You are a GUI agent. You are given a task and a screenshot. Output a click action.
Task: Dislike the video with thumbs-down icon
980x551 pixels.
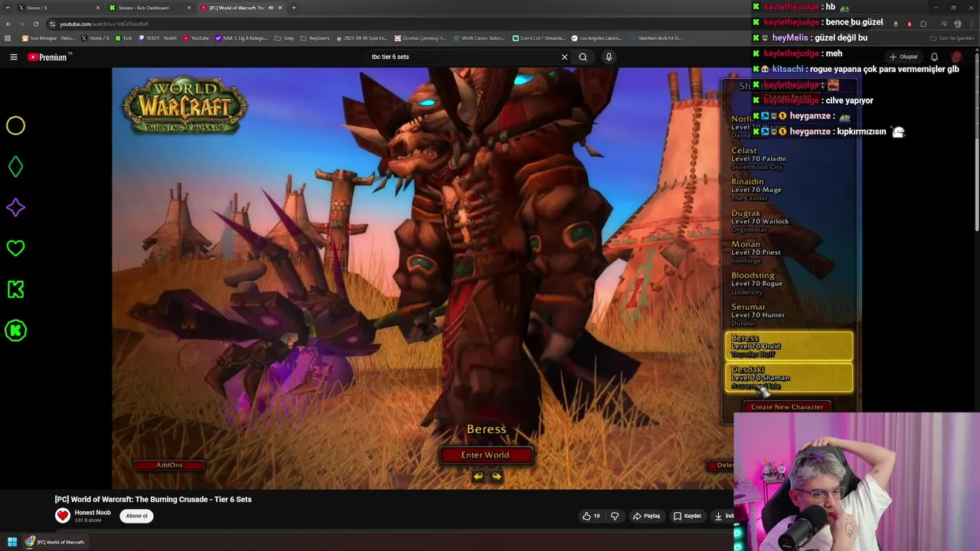(615, 516)
